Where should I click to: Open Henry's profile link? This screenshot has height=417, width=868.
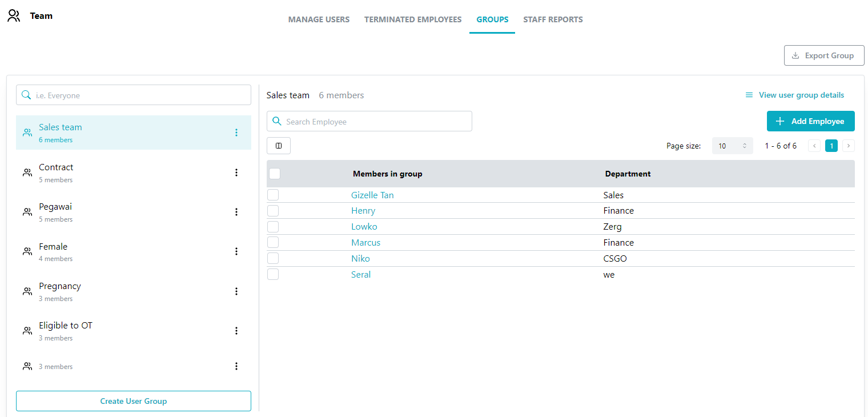(x=363, y=210)
